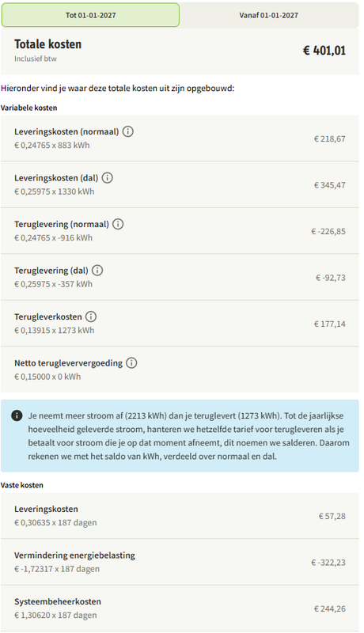Select the Vermindering energiebelasting row
Viewport: 364px width, 633px height.
pos(180,562)
